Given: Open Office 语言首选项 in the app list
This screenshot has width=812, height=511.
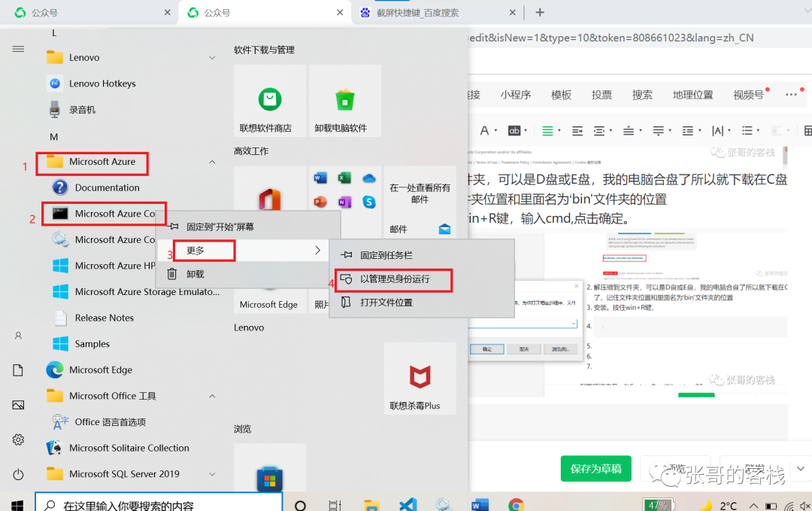Looking at the screenshot, I should coord(99,422).
